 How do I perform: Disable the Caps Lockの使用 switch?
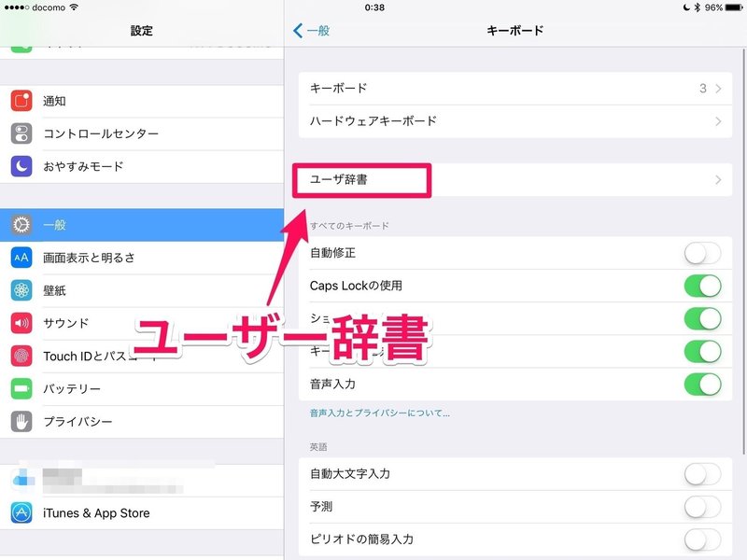(703, 286)
